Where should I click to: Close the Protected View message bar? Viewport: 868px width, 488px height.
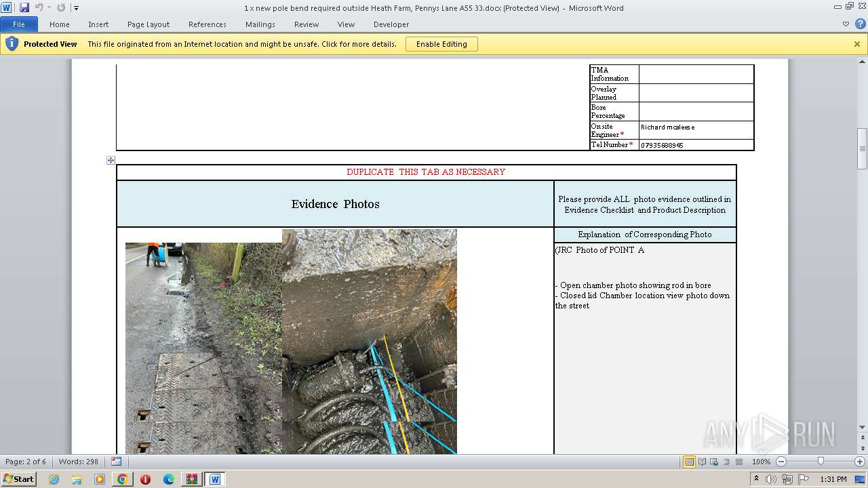857,44
